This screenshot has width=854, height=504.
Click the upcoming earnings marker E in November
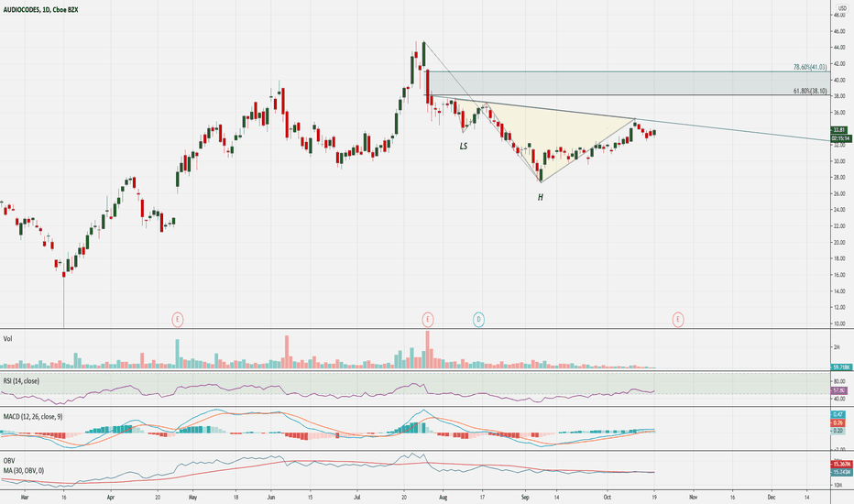[678, 319]
